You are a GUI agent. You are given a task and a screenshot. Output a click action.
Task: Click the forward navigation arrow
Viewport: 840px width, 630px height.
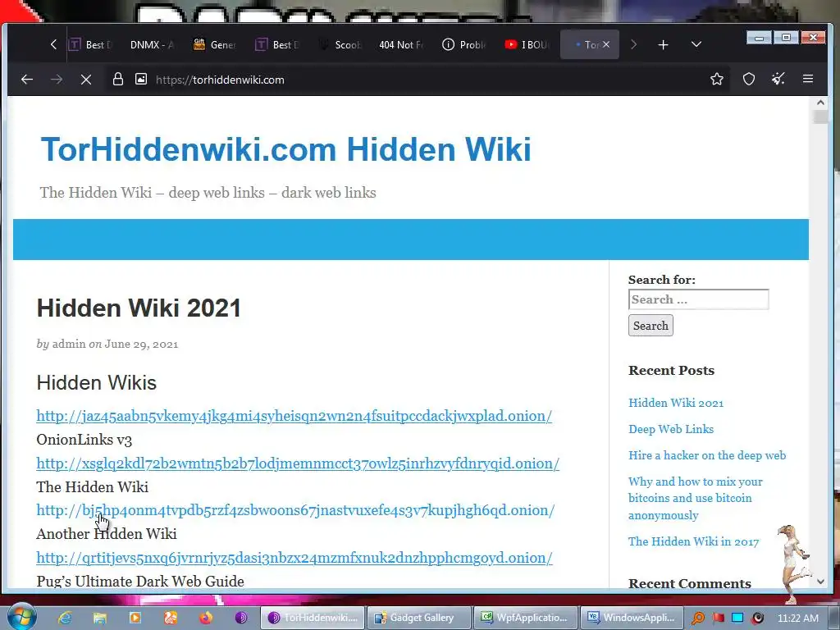click(x=57, y=80)
